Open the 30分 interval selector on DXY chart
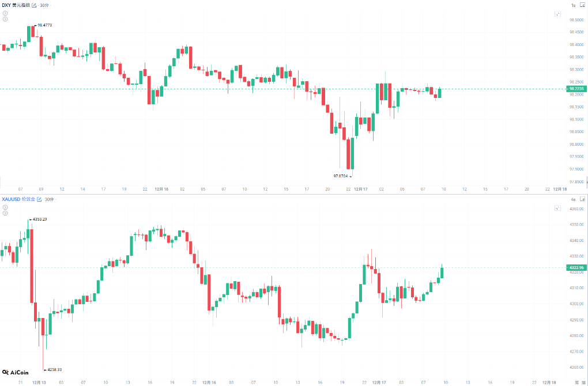The image size is (588, 386). pos(44,5)
